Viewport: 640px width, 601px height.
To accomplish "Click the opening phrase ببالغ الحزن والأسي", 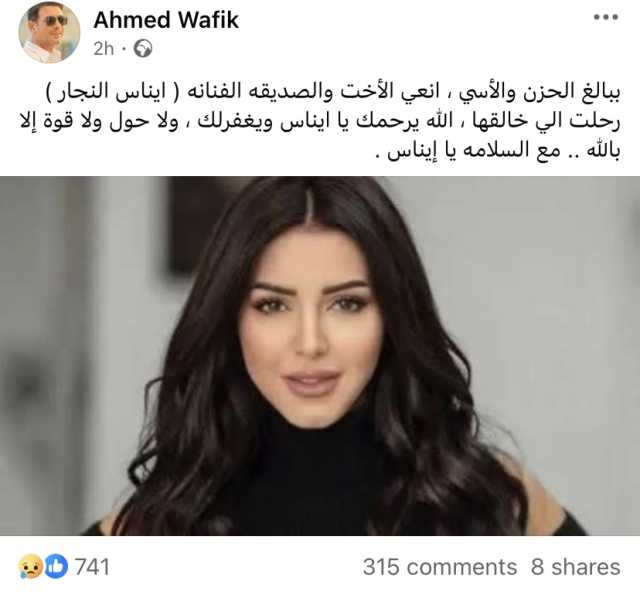I will pyautogui.click(x=540, y=91).
